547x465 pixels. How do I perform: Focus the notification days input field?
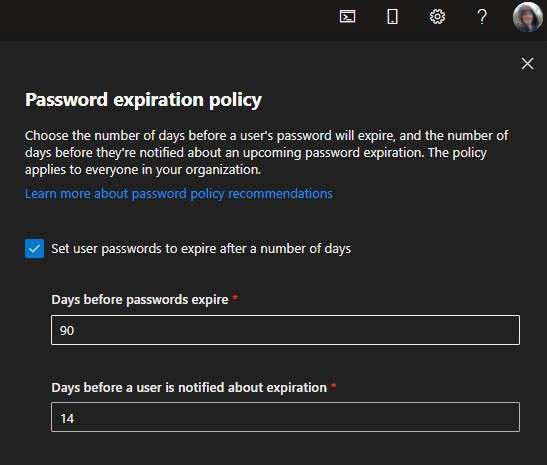point(285,417)
